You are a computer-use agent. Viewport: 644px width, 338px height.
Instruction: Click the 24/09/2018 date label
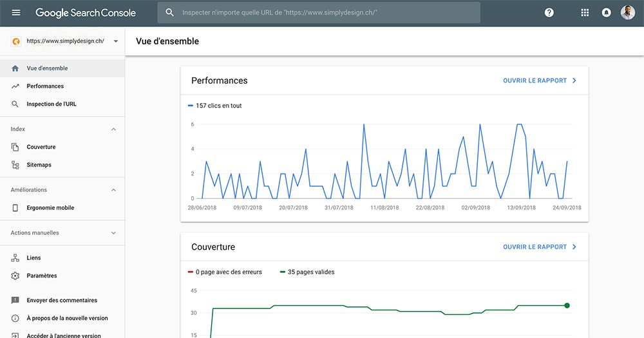pos(567,208)
